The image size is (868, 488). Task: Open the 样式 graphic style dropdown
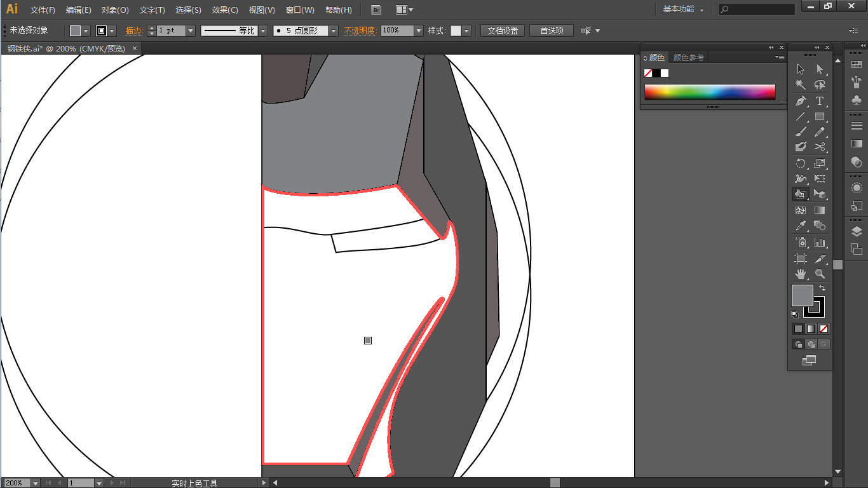(x=466, y=30)
